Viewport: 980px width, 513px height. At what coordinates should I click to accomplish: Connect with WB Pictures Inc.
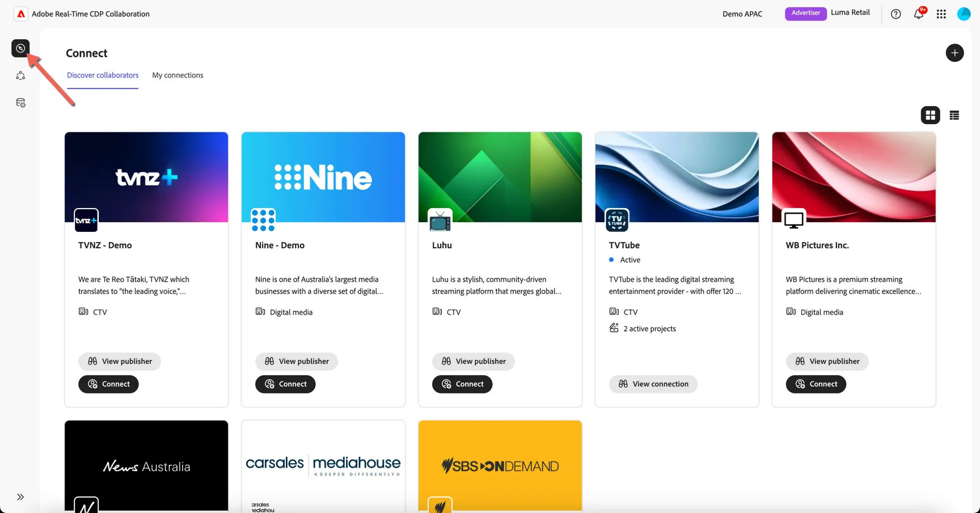816,384
